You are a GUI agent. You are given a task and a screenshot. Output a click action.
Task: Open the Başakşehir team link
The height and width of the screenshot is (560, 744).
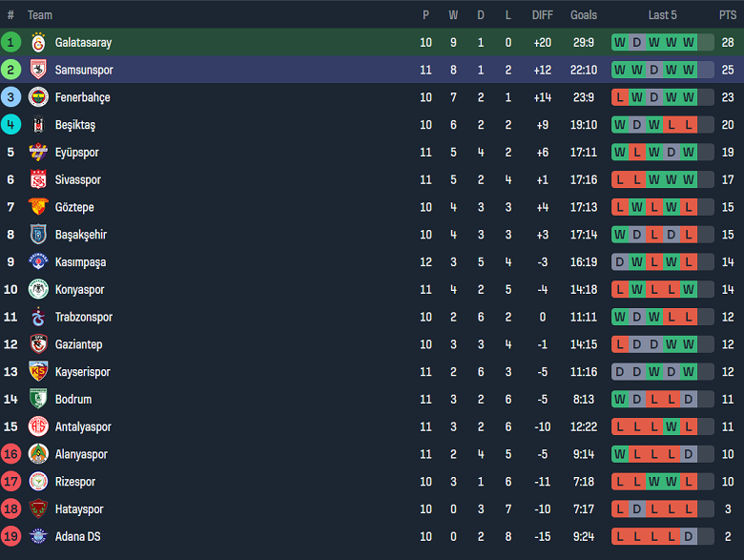(80, 235)
